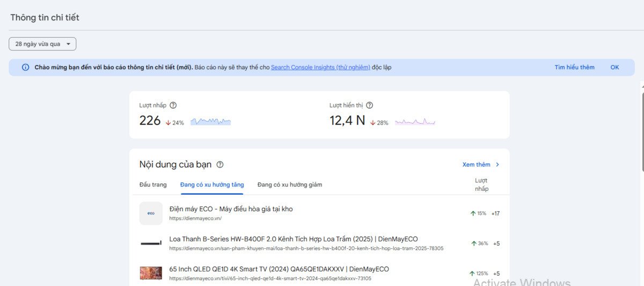Open the Search Console Insights (thử nghiệm) link
Screen dimensions: 644x286
tap(320, 67)
